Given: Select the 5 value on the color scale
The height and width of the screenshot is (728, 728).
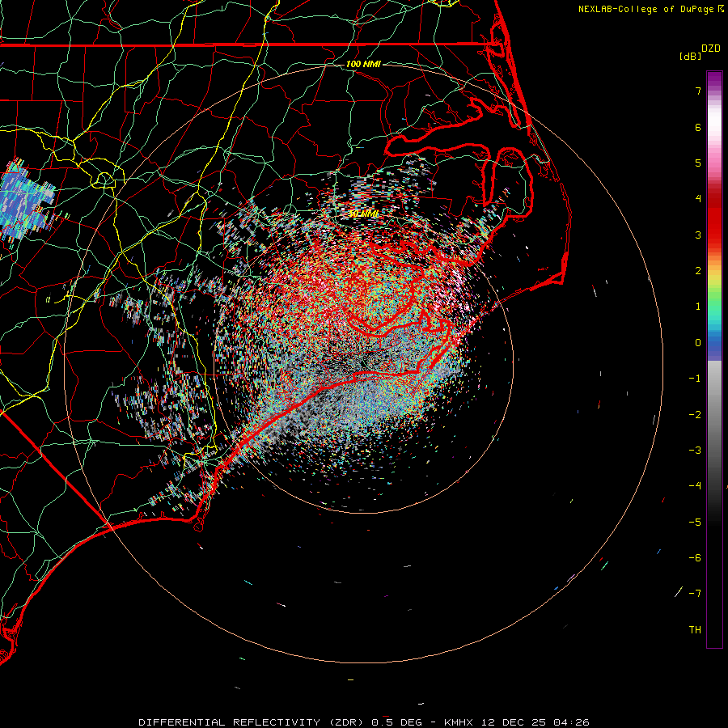Looking at the screenshot, I should click(x=698, y=163).
